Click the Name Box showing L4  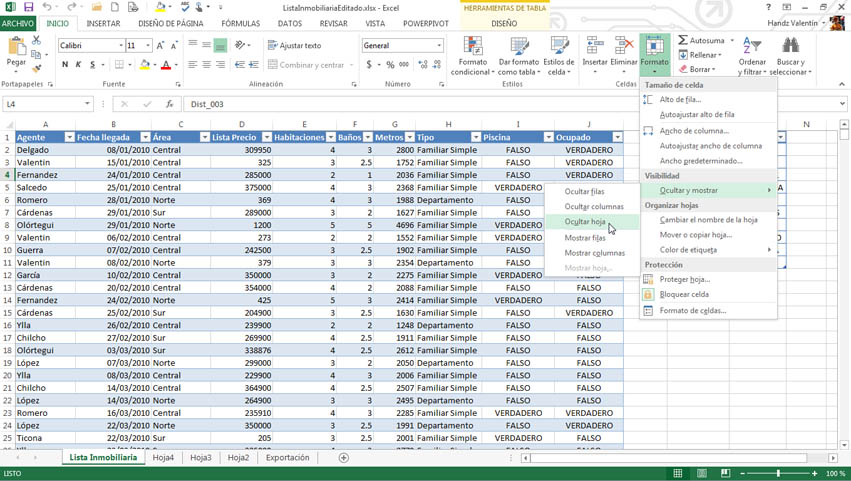pyautogui.click(x=44, y=104)
